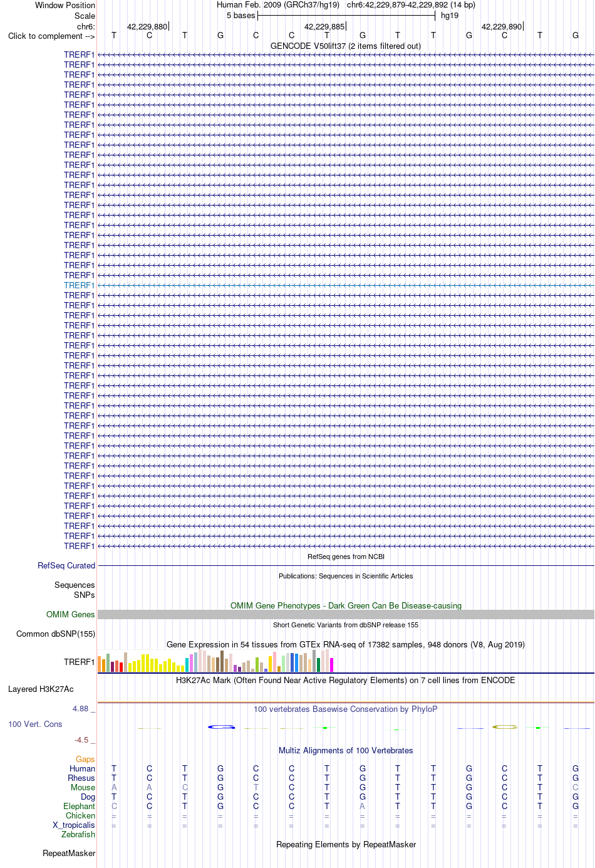Click the 'Sequences' publications label
This screenshot has height=868, width=595.
[75, 585]
